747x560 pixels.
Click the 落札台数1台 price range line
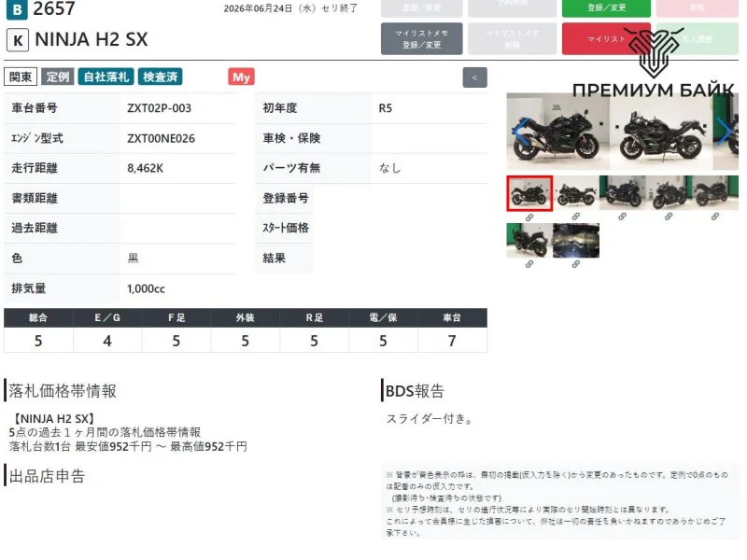coord(128,447)
